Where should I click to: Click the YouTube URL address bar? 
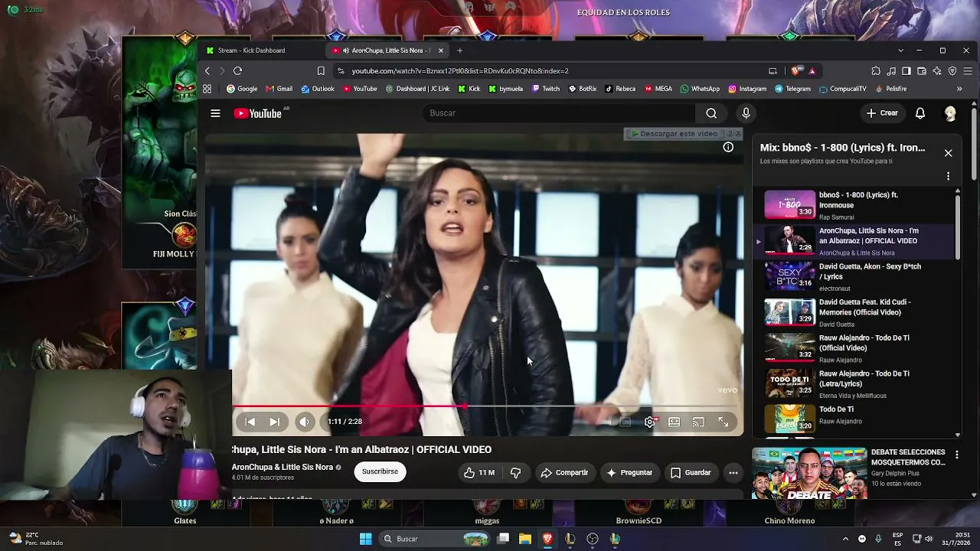pyautogui.click(x=551, y=71)
